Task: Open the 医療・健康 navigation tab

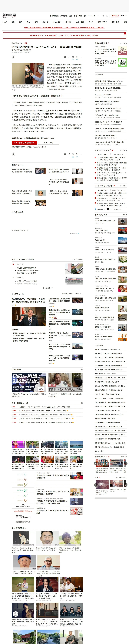Action: 115,22
